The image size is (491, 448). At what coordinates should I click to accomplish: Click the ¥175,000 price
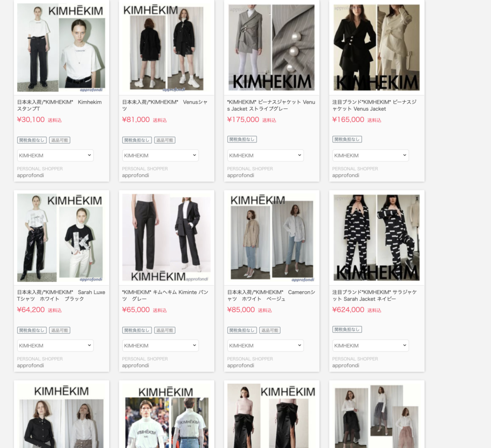click(x=243, y=120)
